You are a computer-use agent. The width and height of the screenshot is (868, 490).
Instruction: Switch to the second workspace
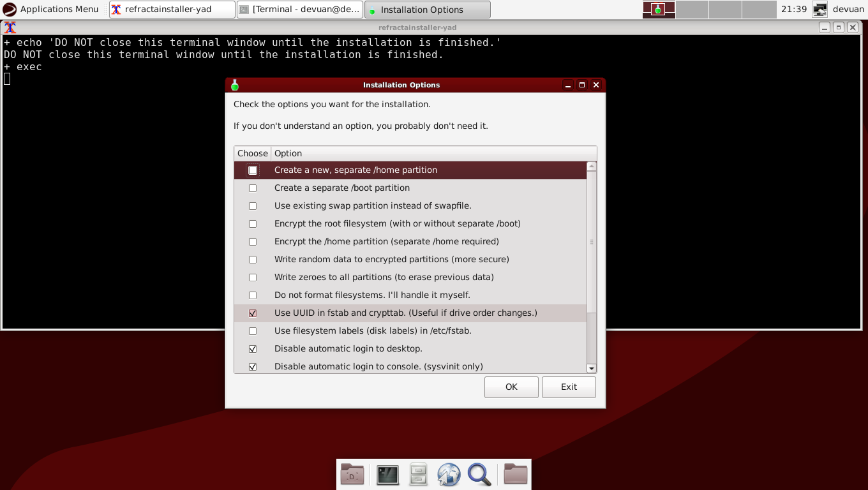click(x=692, y=9)
